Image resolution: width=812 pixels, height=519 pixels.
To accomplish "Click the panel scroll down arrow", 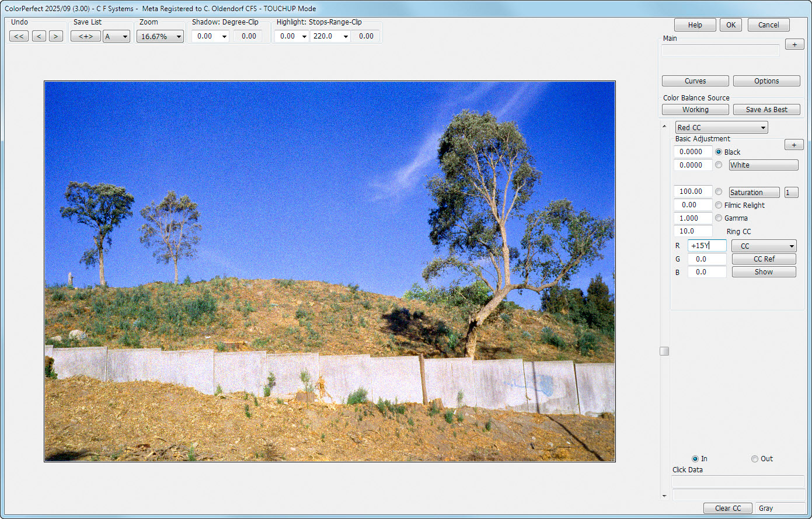I will 664,496.
